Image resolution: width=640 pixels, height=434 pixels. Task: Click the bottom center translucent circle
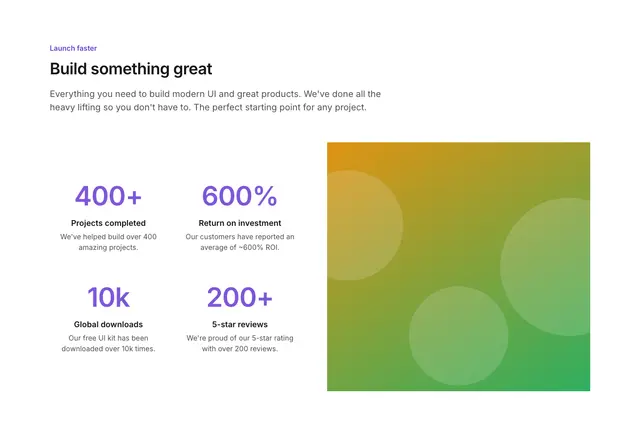(459, 336)
